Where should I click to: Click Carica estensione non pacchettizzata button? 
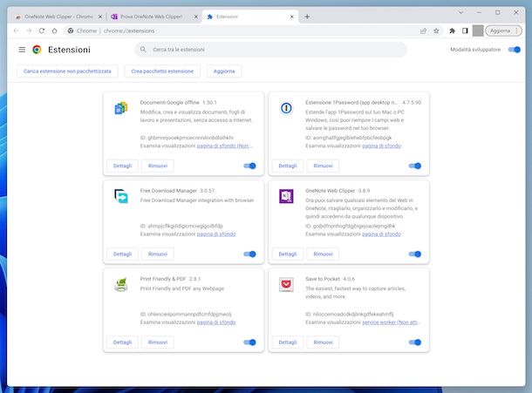pos(67,71)
